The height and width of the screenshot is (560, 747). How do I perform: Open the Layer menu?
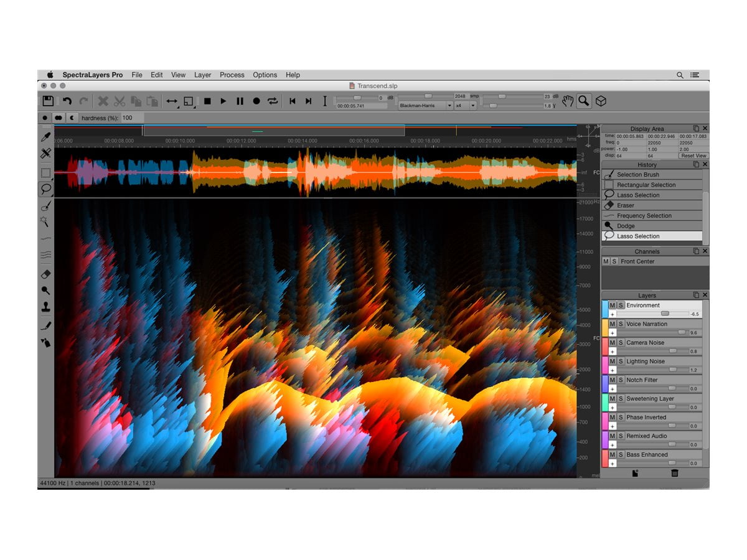pyautogui.click(x=202, y=75)
